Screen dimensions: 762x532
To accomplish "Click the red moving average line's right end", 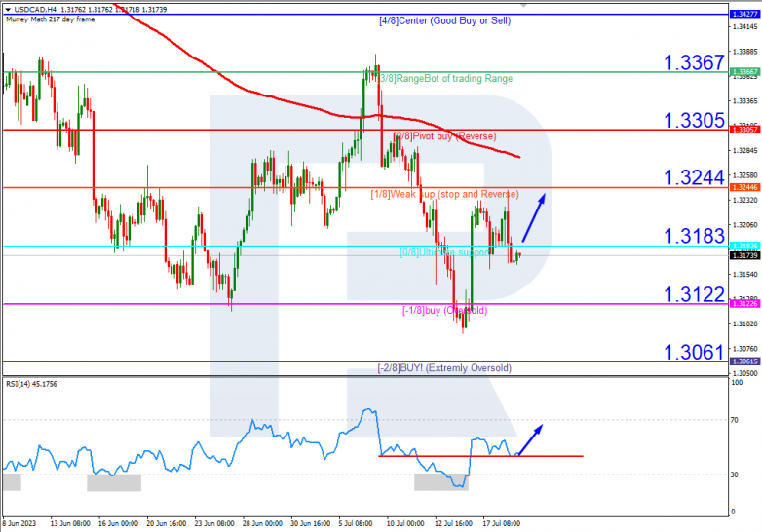I will coord(519,157).
